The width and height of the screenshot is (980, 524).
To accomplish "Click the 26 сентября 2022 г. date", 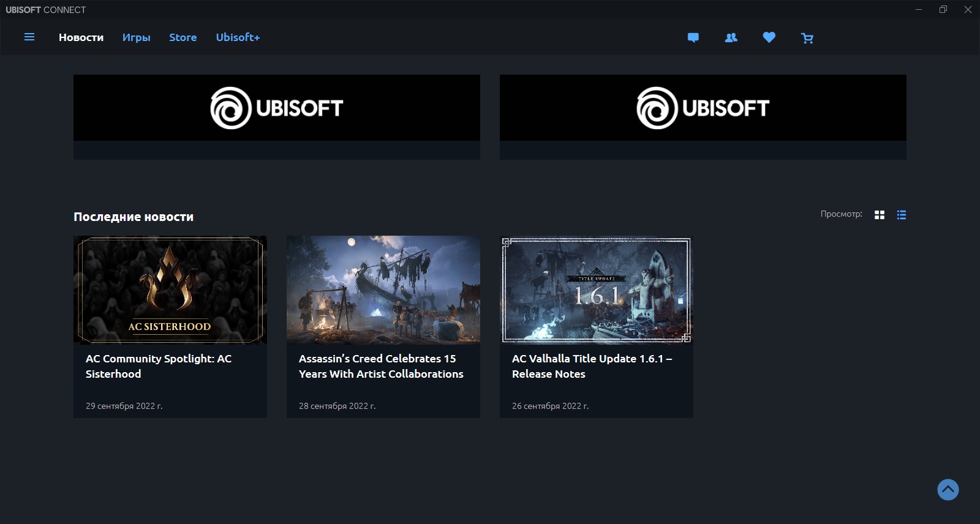I will [551, 406].
